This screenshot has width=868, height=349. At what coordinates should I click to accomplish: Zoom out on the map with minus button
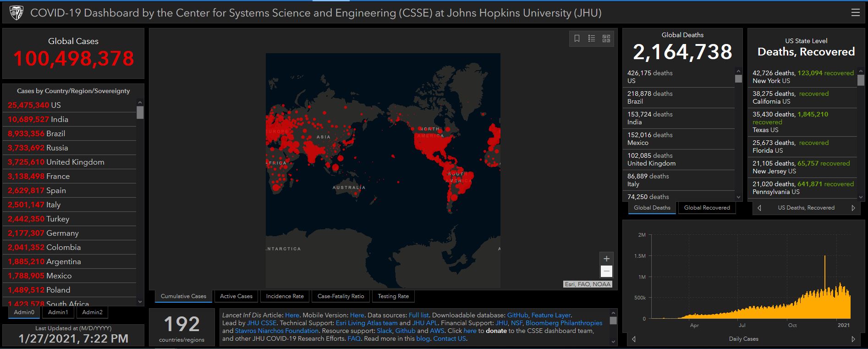606,271
